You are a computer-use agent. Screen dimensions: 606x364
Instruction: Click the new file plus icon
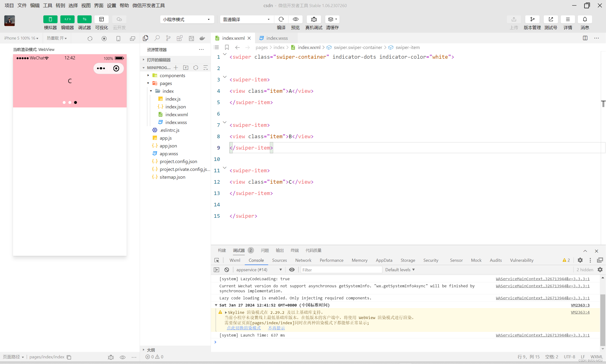(176, 68)
